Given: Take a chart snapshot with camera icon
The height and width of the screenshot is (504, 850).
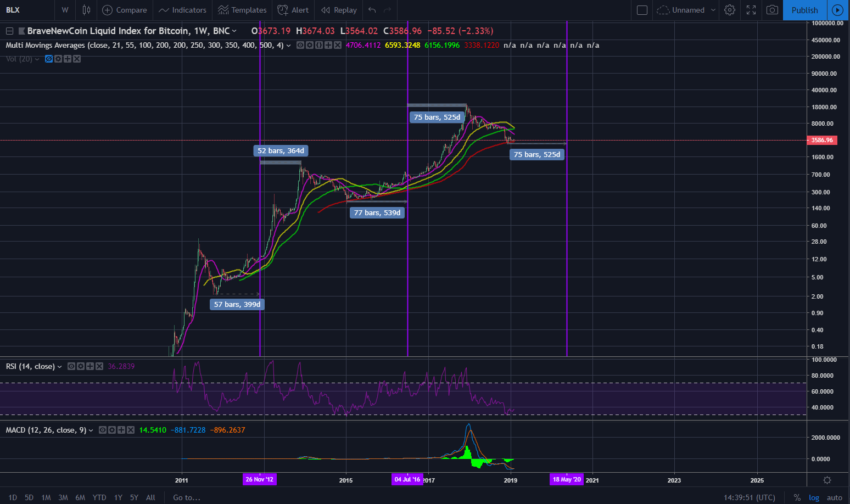Looking at the screenshot, I should pos(772,10).
